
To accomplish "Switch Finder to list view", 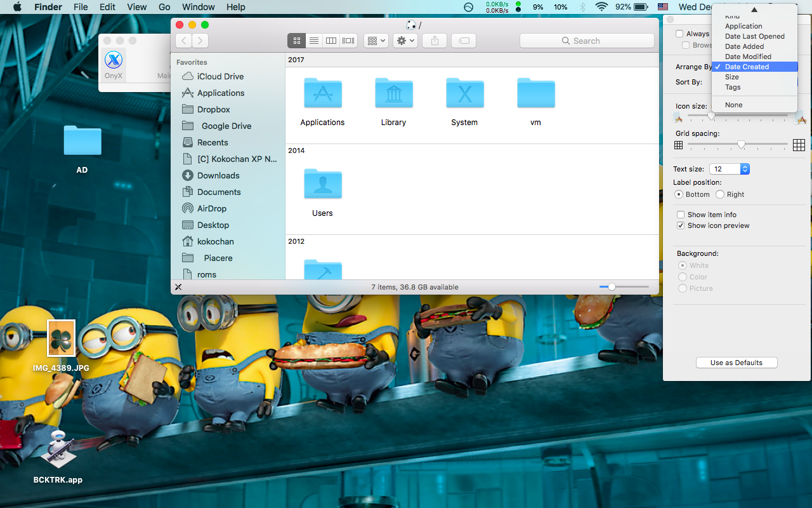I will pos(313,41).
